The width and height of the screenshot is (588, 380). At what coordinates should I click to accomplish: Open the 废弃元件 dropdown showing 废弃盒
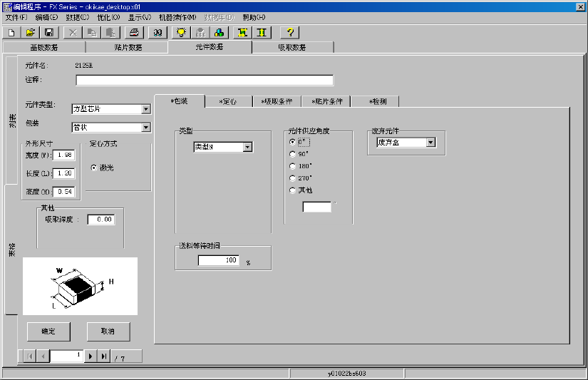point(431,143)
